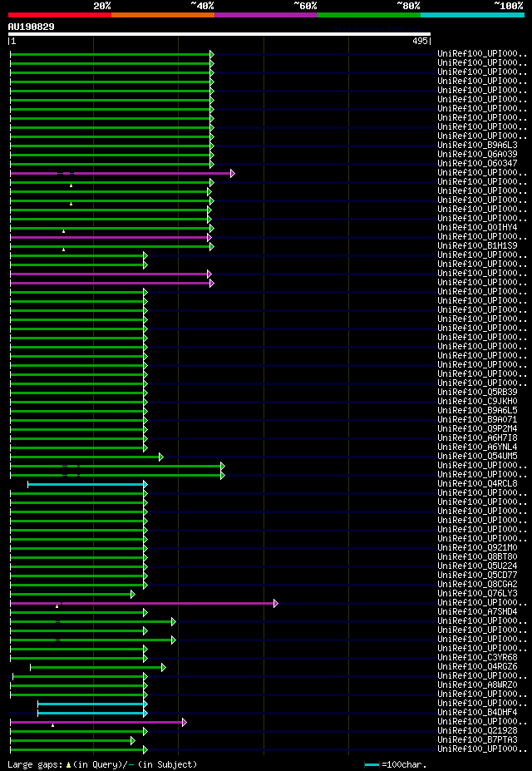The height and width of the screenshot is (771, 532).
Task: Click the UniRef100_Q921M0 label
Action: coord(477,548)
